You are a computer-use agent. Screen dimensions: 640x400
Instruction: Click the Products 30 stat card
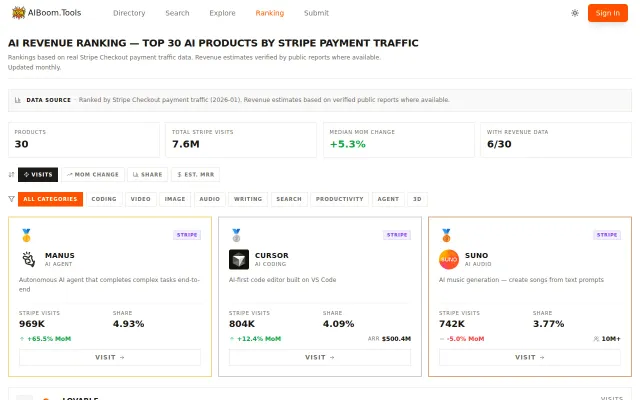coord(84,140)
